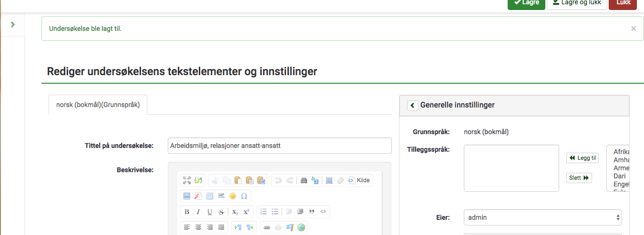644x235 pixels.
Task: Open the smiley emoticon picker
Action: coord(233,196)
